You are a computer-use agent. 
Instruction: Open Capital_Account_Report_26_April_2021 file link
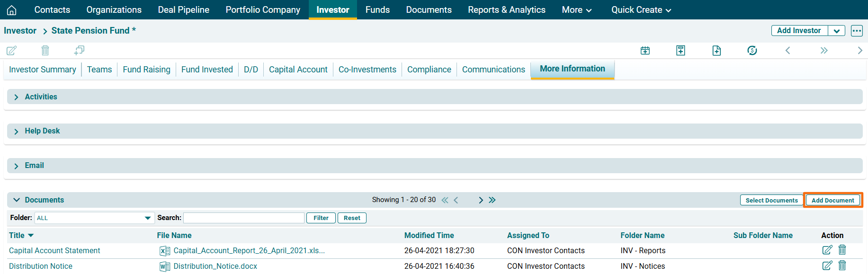coord(249,251)
